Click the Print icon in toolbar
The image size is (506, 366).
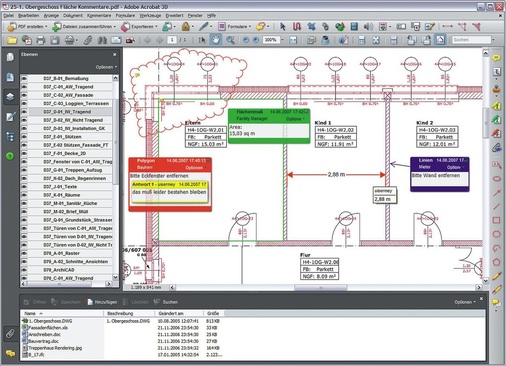(x=40, y=40)
